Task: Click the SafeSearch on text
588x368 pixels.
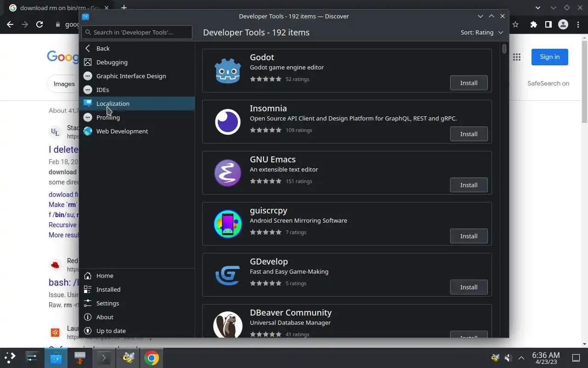Action: coord(548,83)
